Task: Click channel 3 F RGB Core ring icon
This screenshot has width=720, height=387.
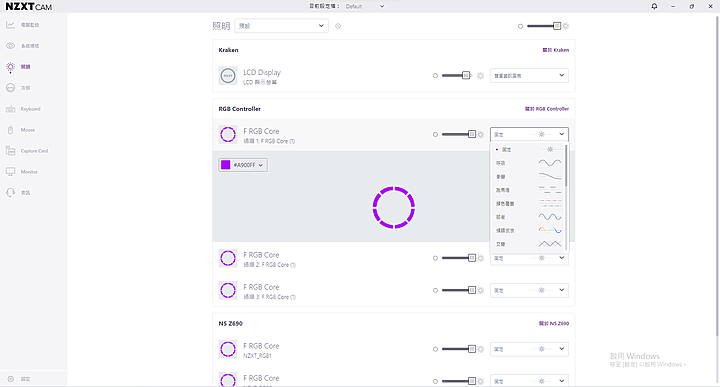Action: [x=228, y=290]
